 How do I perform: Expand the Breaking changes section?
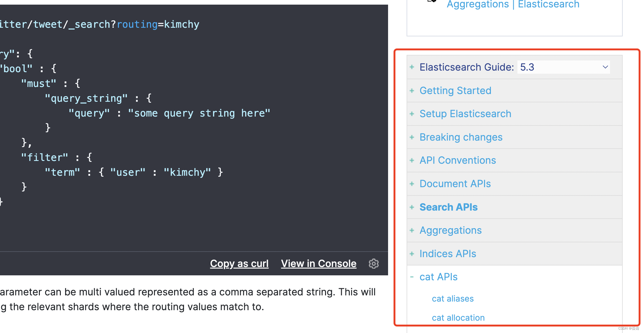pos(412,137)
